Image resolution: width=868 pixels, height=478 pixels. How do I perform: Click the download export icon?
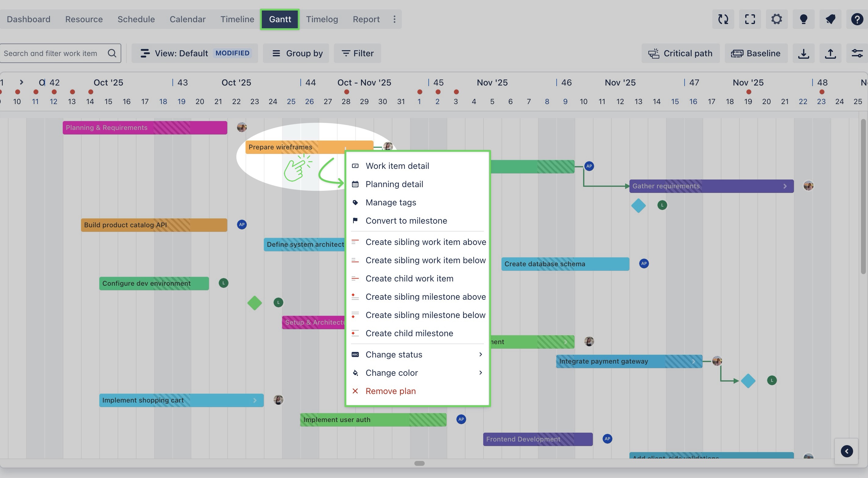803,53
